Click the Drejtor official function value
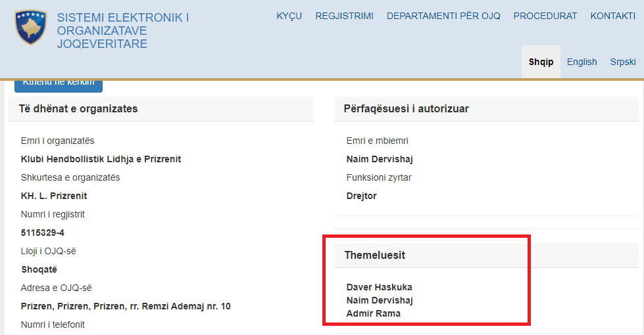Viewport: 644px width, 335px height. coord(361,196)
